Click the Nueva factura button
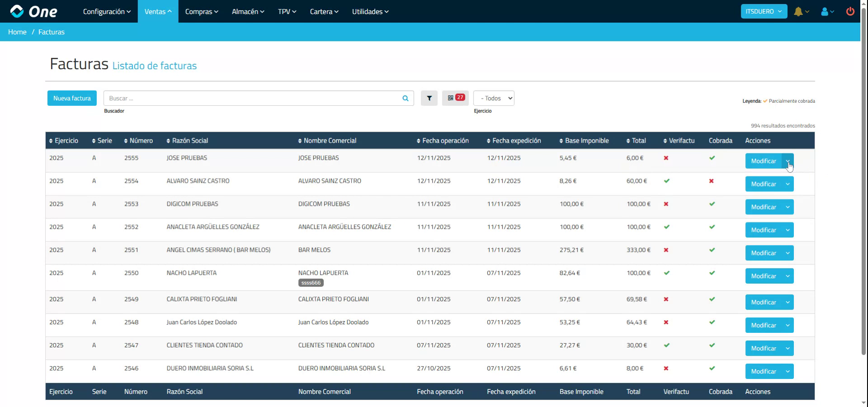Image resolution: width=868 pixels, height=407 pixels. pos(71,98)
